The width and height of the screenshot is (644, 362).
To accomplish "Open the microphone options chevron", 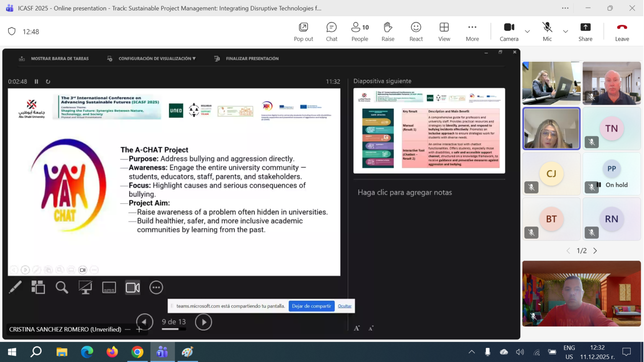I will click(x=565, y=31).
